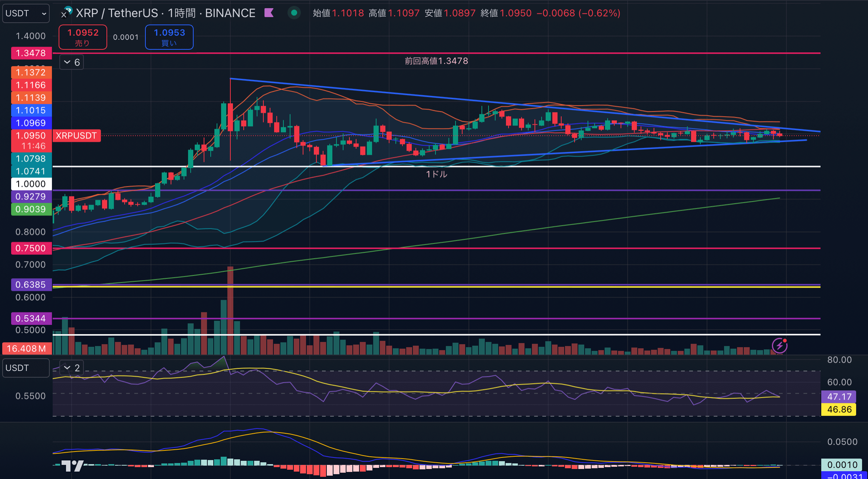Click the yellow 46.86 RSI average label
This screenshot has width=868, height=479.
839,409
